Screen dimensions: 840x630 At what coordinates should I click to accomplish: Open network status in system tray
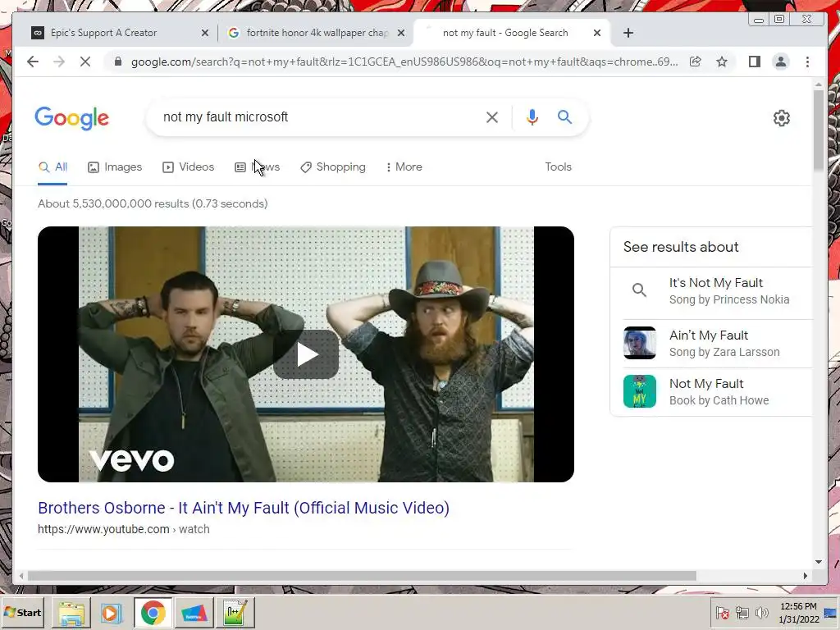(x=742, y=612)
